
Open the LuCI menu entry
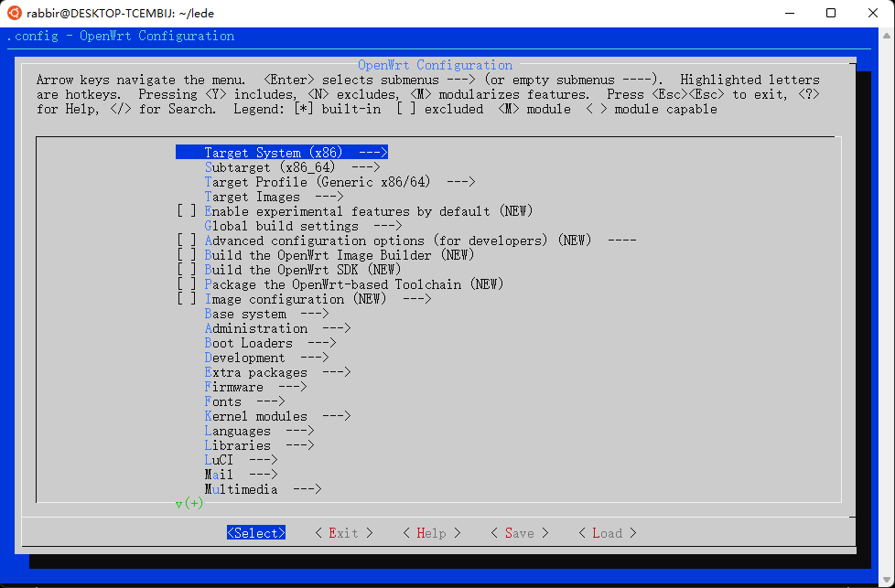pyautogui.click(x=241, y=460)
